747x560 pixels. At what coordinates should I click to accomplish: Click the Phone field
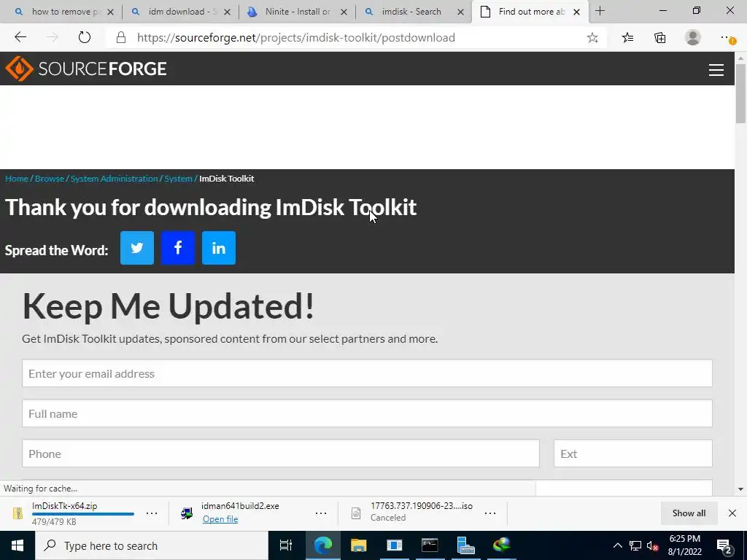pos(281,454)
